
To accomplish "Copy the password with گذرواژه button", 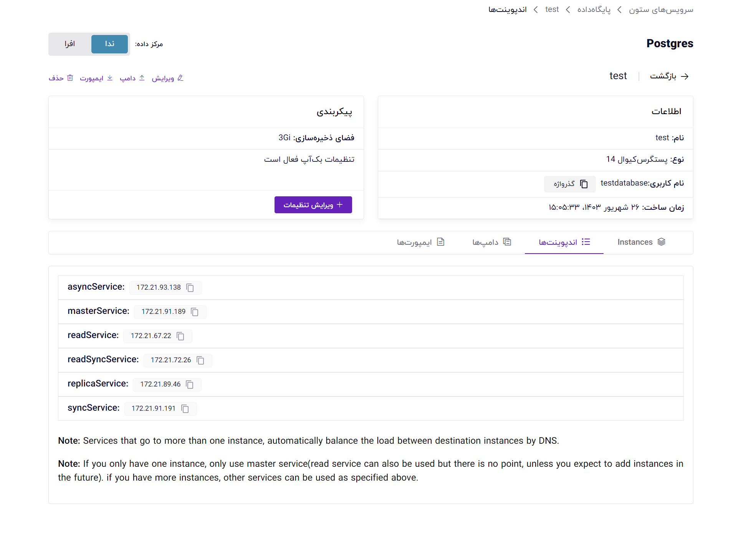I will click(x=570, y=184).
